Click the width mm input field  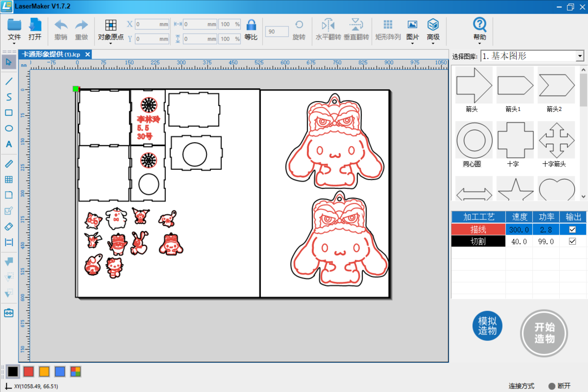200,24
